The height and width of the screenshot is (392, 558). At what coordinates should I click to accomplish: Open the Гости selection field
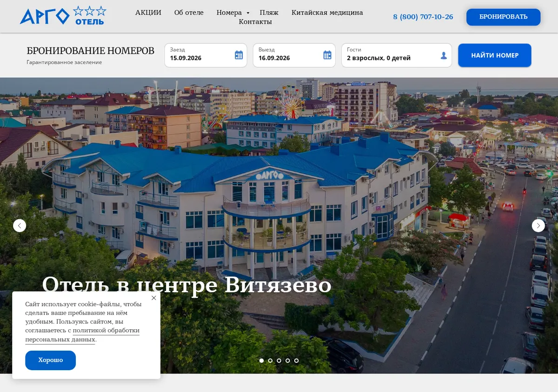pos(397,55)
